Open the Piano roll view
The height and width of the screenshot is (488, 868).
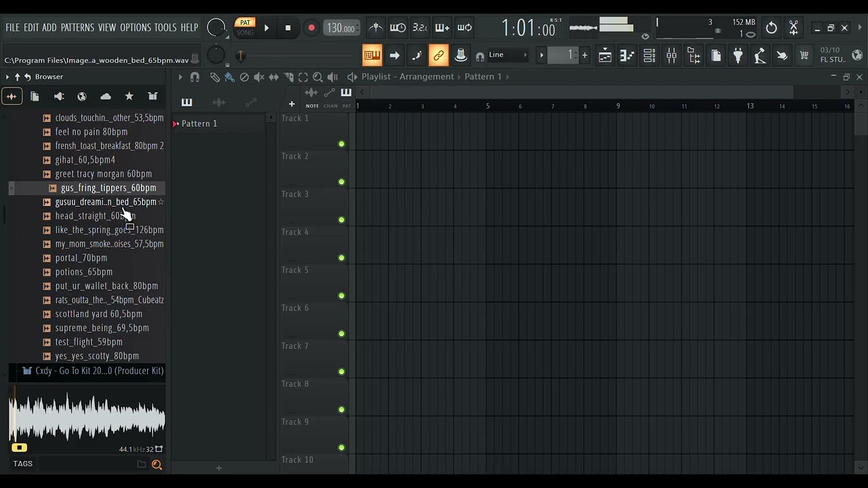pyautogui.click(x=627, y=56)
